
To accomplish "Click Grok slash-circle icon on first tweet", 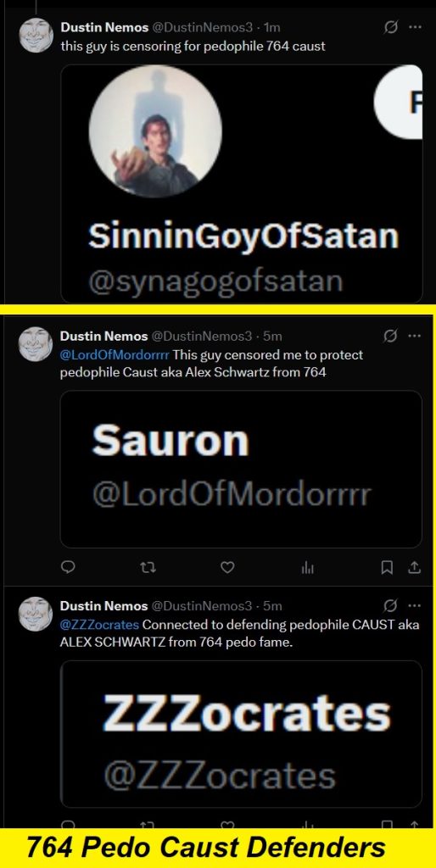I will click(x=390, y=28).
